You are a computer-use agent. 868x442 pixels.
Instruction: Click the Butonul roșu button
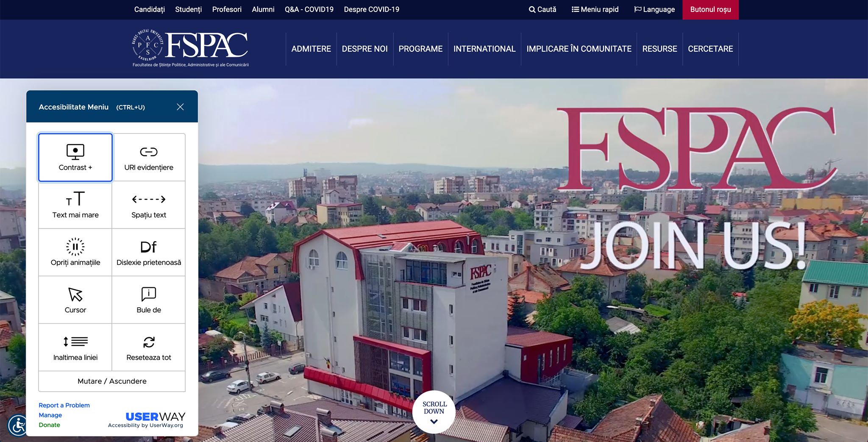710,9
